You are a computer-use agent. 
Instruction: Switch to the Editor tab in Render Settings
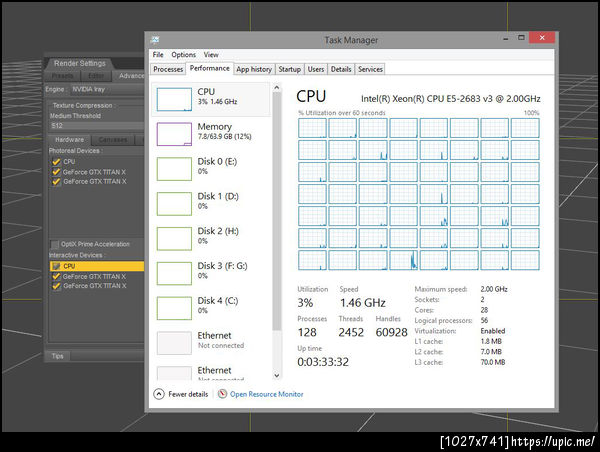point(96,76)
